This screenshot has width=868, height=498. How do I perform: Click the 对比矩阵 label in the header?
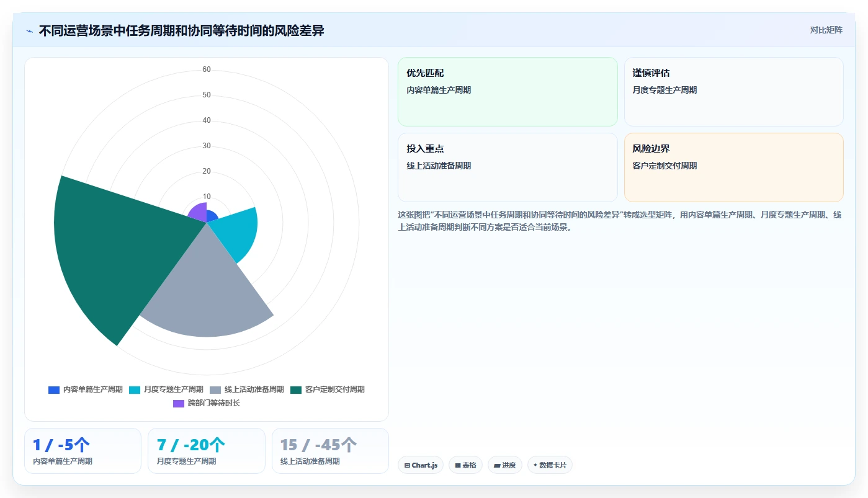coord(826,30)
